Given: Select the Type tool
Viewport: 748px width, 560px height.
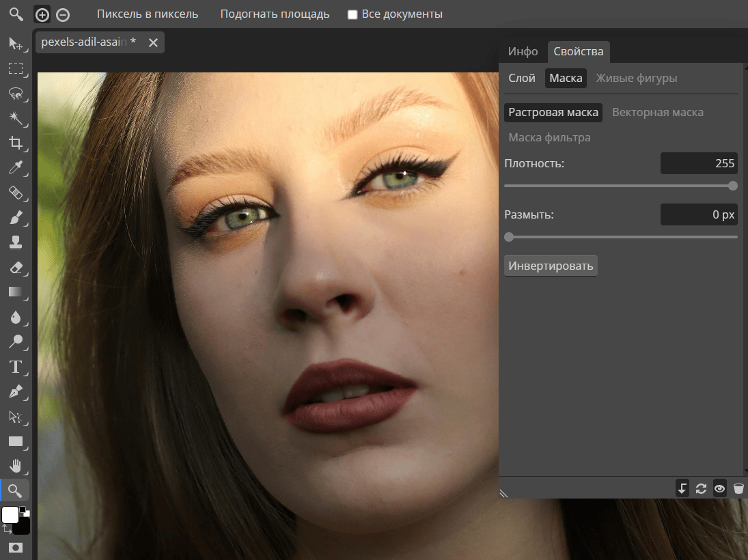Looking at the screenshot, I should (x=16, y=367).
